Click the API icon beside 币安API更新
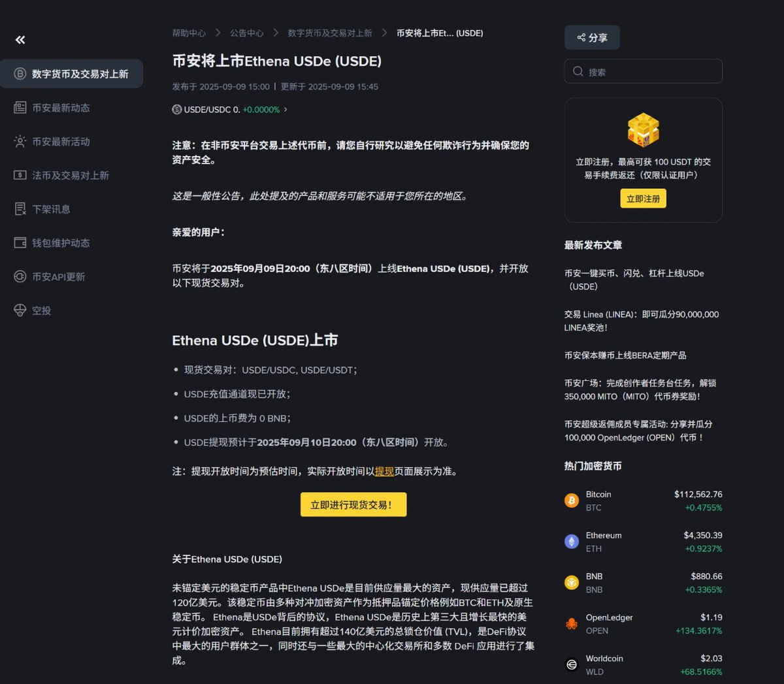 click(x=20, y=277)
